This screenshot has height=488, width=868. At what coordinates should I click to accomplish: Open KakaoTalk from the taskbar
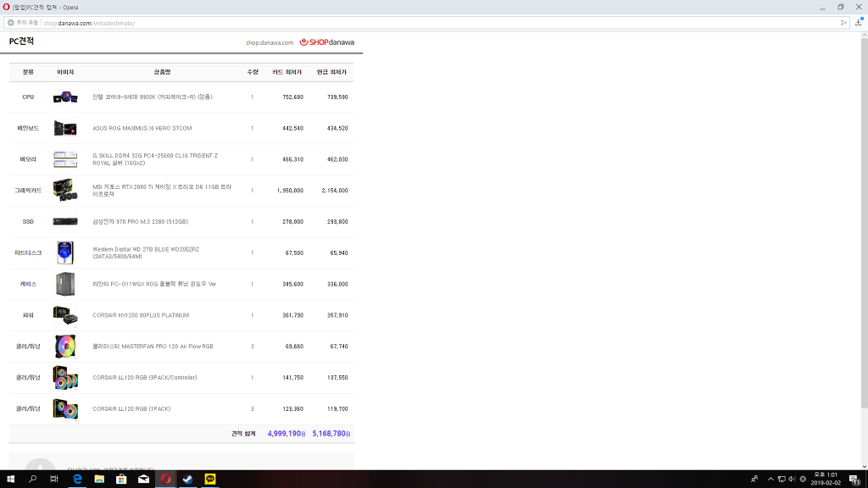(x=210, y=480)
